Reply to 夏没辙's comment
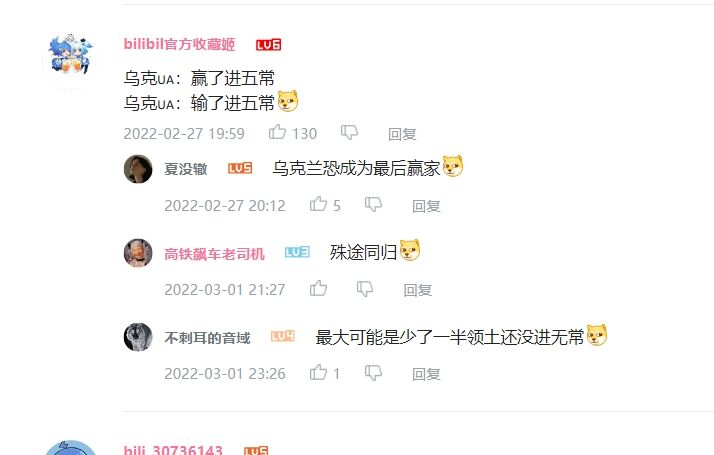 coord(426,206)
